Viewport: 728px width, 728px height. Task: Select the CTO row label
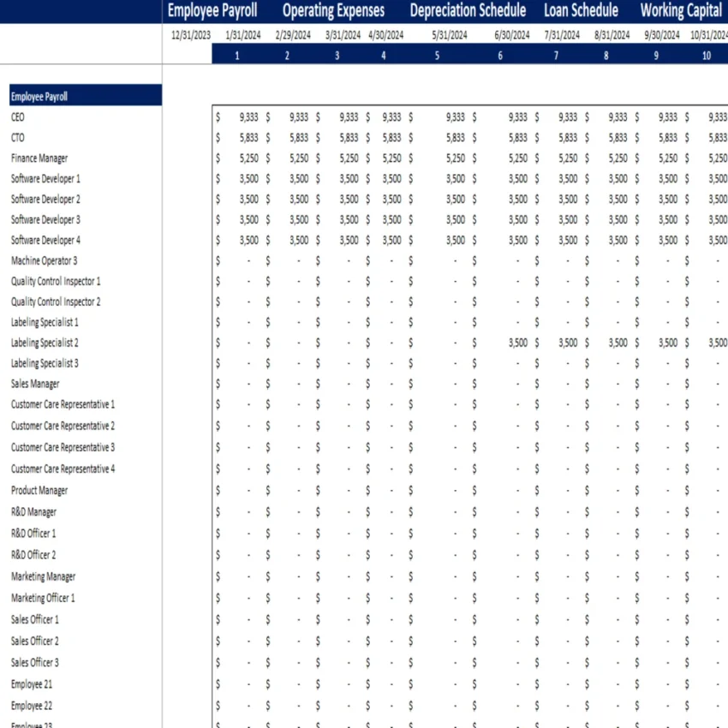click(x=18, y=137)
